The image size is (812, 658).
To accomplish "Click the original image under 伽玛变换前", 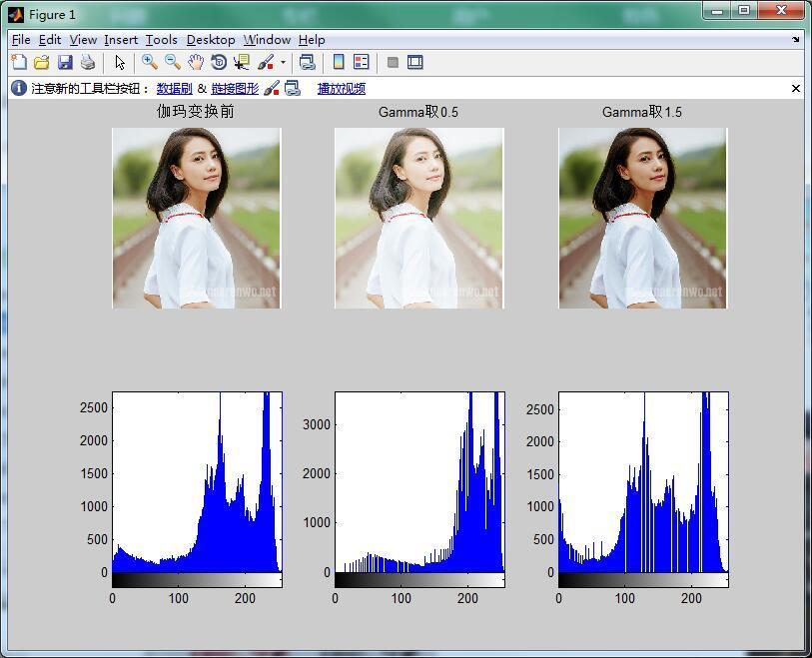I will point(197,218).
